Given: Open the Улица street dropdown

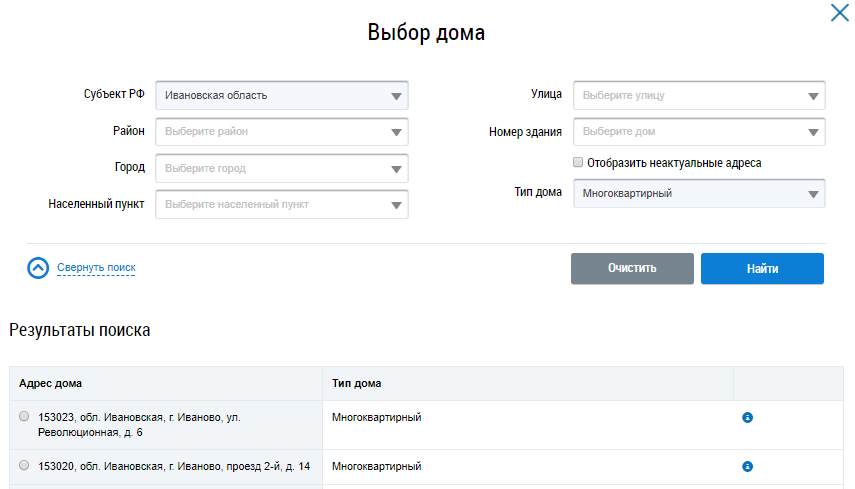Looking at the screenshot, I should click(x=699, y=96).
